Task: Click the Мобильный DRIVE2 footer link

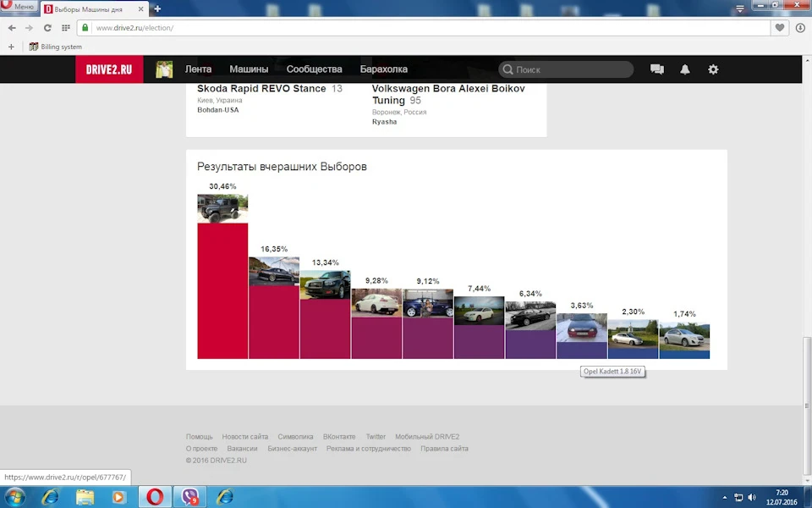Action: [427, 437]
